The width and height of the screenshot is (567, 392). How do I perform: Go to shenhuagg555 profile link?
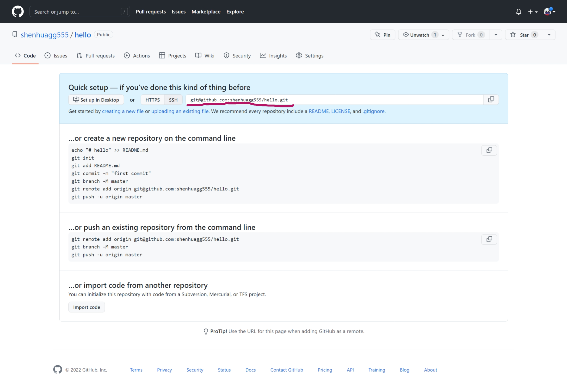click(44, 35)
